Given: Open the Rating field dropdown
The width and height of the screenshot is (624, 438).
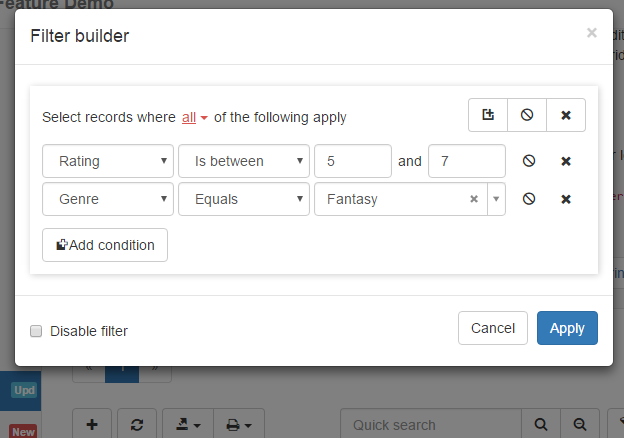Looking at the screenshot, I should point(108,161).
